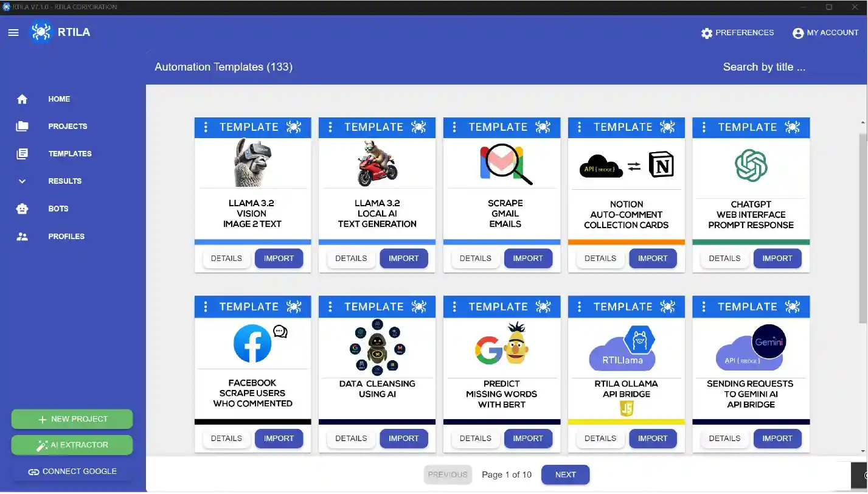Click the ChatGPT logo image
Image resolution: width=868 pixels, height=494 pixels.
pyautogui.click(x=751, y=165)
